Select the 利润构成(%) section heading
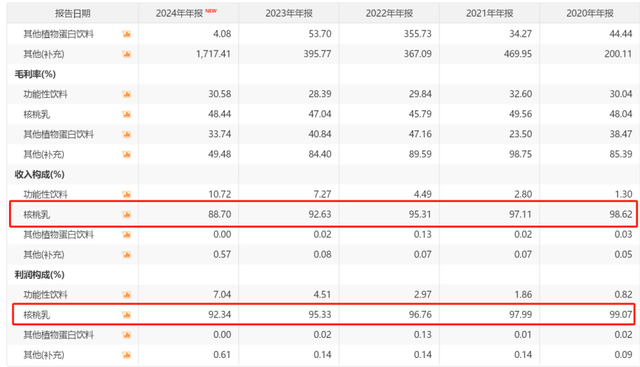This screenshot has height=367, width=640. (40, 275)
